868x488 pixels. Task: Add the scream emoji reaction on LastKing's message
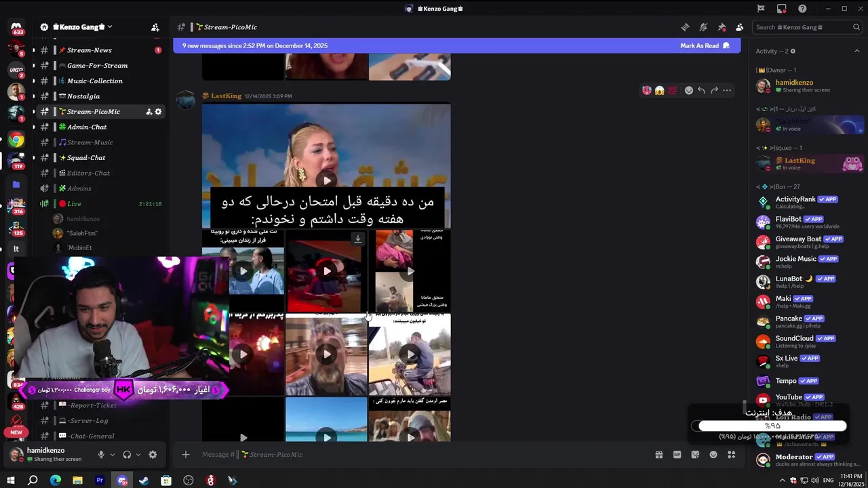point(659,90)
